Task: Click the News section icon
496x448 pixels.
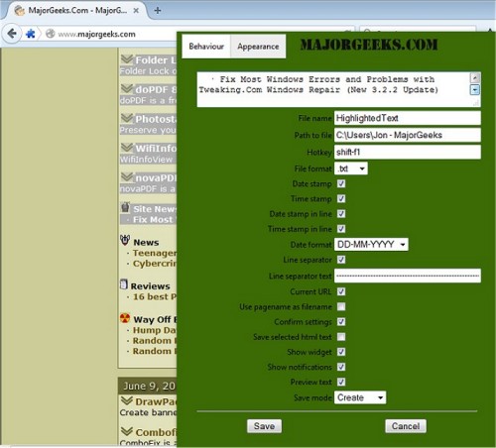Action: pyautogui.click(x=125, y=240)
